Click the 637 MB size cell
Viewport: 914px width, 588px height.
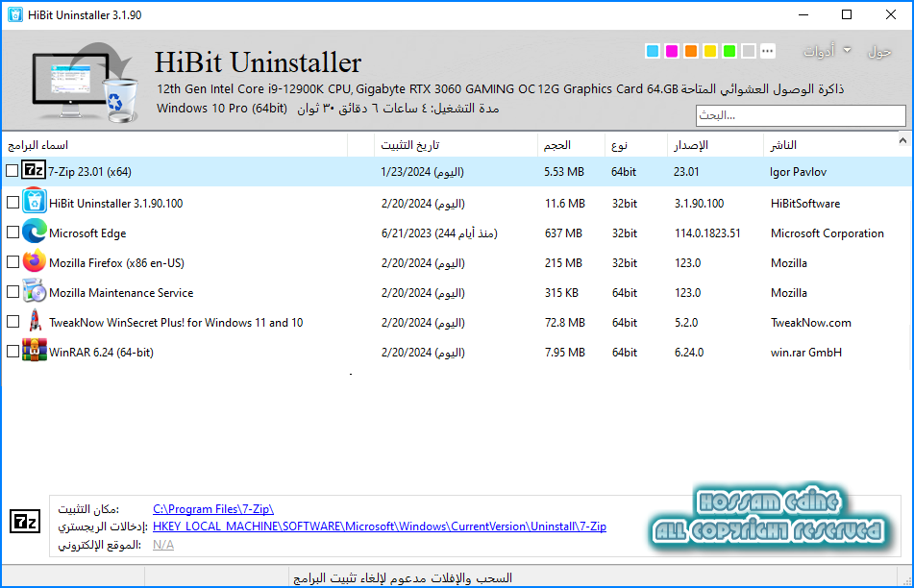563,233
